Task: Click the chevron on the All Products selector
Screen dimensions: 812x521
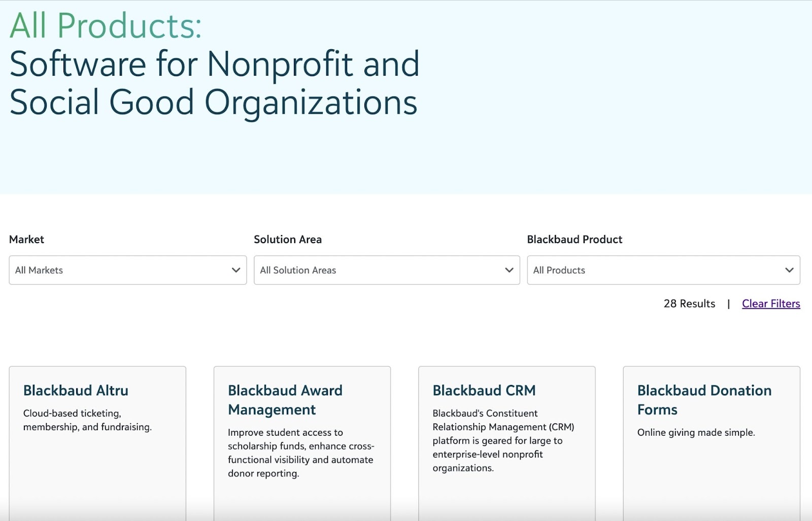Action: pos(790,270)
